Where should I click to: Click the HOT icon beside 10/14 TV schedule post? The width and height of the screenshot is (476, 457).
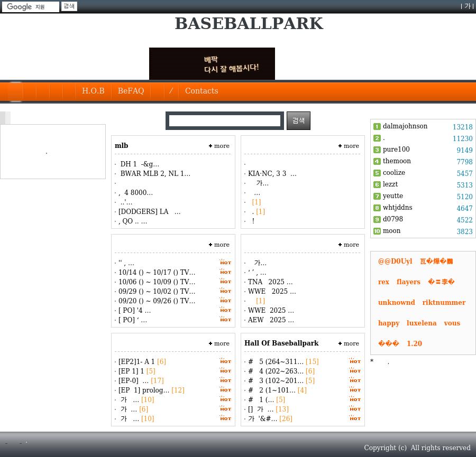point(225,272)
